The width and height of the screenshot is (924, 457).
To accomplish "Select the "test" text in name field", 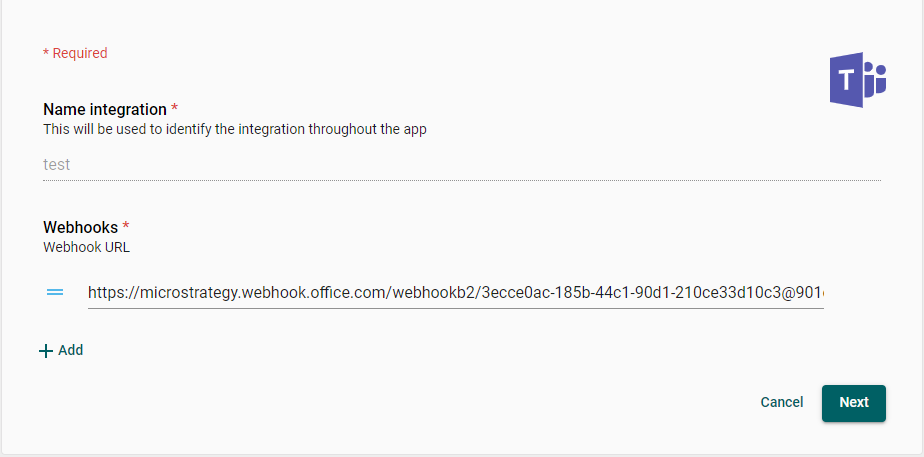I will 57,164.
